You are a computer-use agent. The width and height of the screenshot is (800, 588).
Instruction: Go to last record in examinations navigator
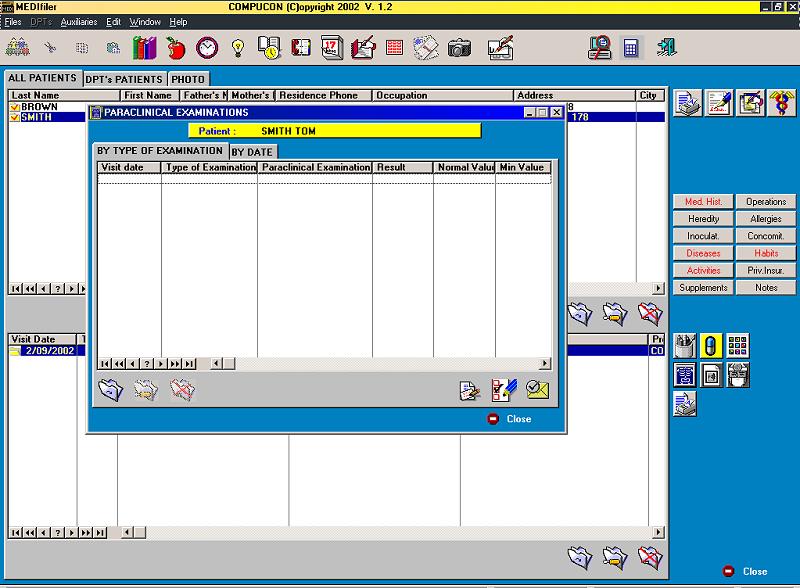click(189, 364)
